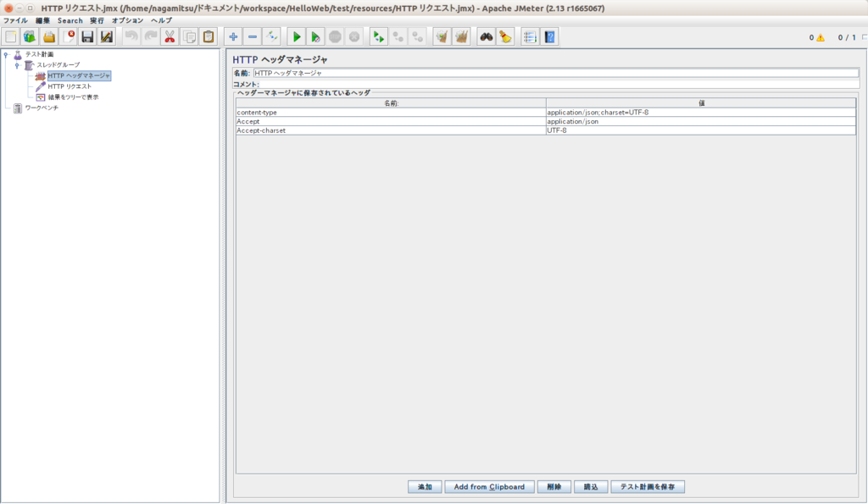The height and width of the screenshot is (504, 868).
Task: Collapse all tree nodes with minus icon
Action: [x=253, y=37]
